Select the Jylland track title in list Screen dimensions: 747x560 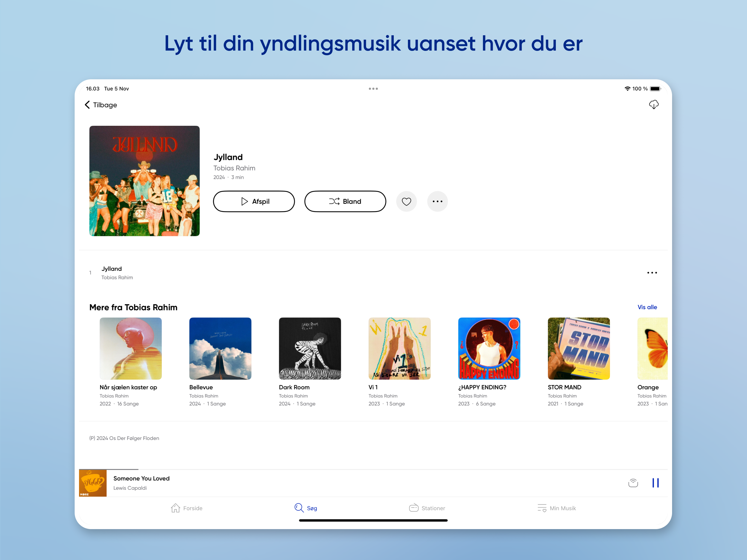click(112, 269)
